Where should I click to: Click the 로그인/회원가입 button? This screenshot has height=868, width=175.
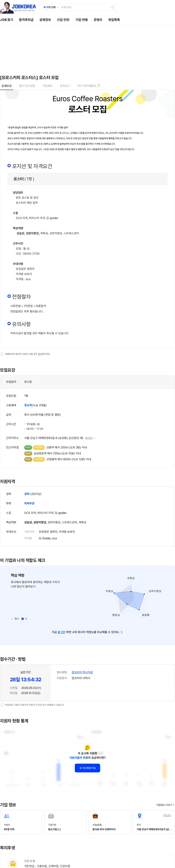[87, 768]
